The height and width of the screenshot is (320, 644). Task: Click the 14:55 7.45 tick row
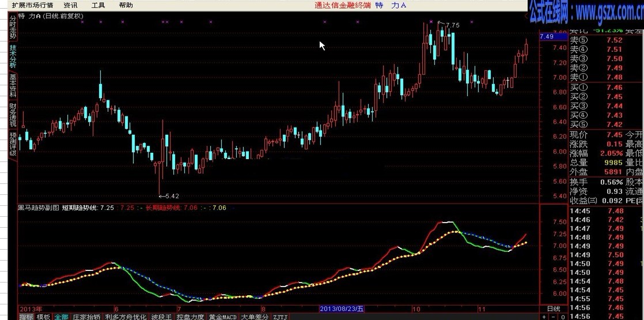606,299
